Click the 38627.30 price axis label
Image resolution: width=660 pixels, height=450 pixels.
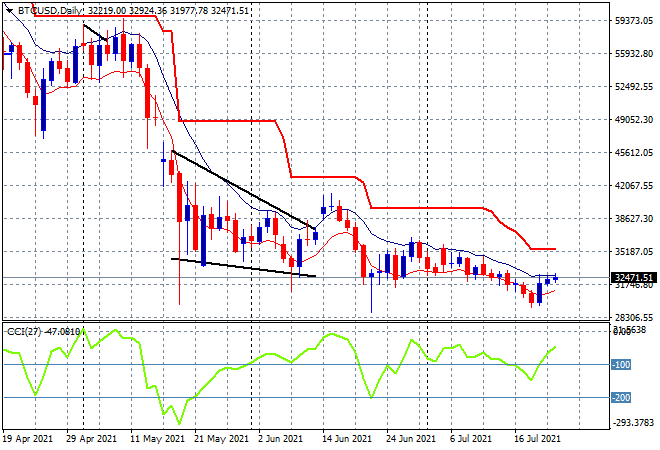click(634, 218)
